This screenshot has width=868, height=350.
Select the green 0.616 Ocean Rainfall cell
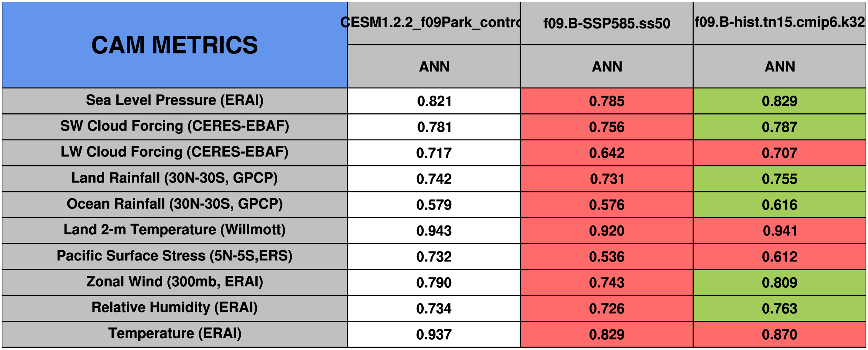[x=780, y=205]
